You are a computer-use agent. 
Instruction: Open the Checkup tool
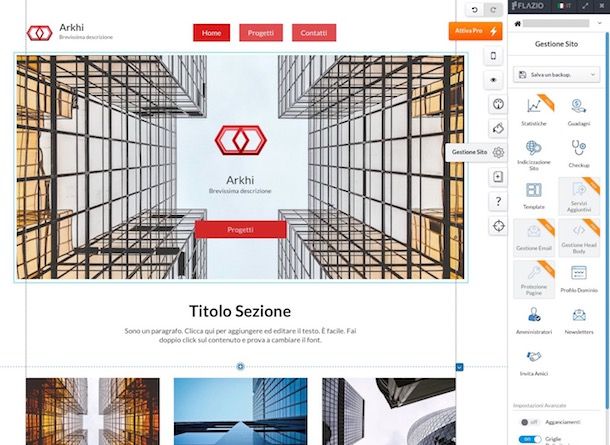[x=579, y=154]
